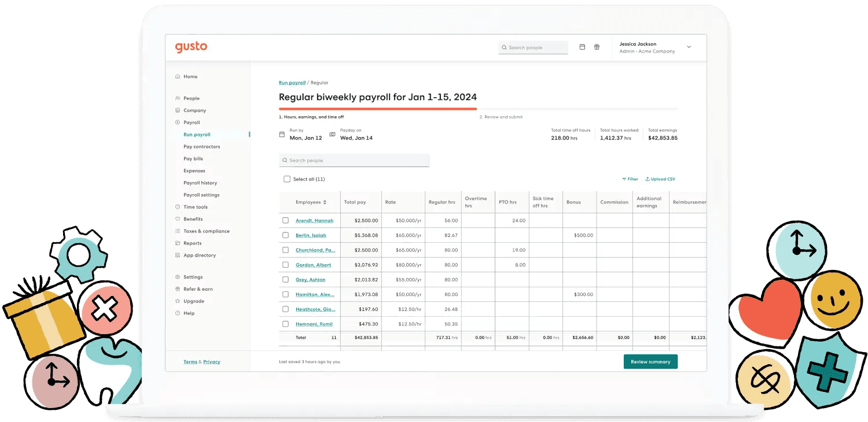Click the Benefits heart icon
Image resolution: width=868 pixels, height=422 pixels.
176,219
